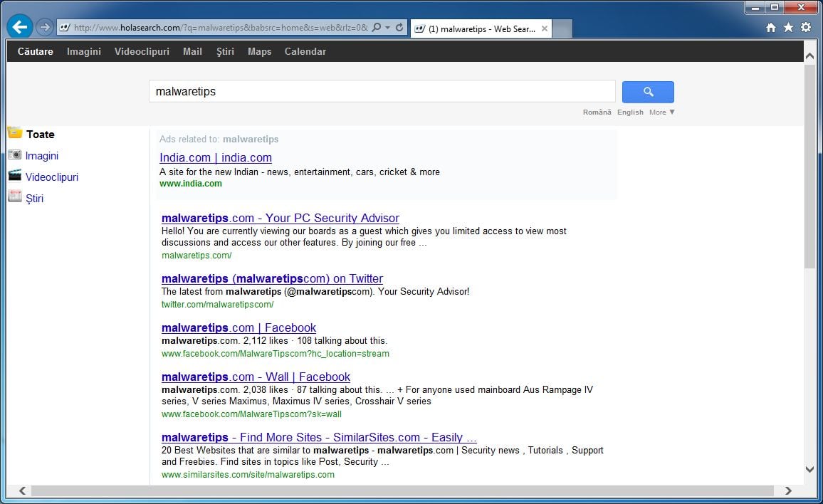Click the horizontal scrollbar thumb
This screenshot has height=504, width=823.
[x=402, y=491]
